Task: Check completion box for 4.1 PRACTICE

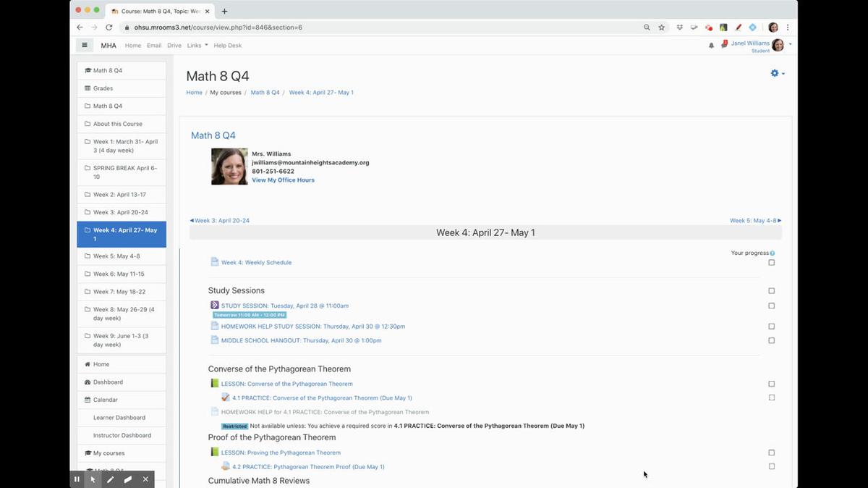Action: tap(772, 397)
